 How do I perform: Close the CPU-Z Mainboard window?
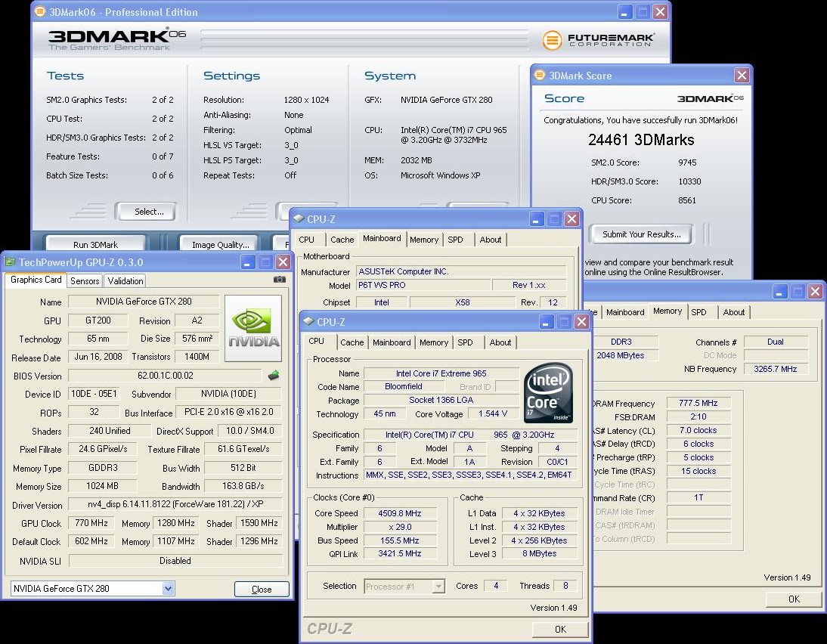(571, 219)
